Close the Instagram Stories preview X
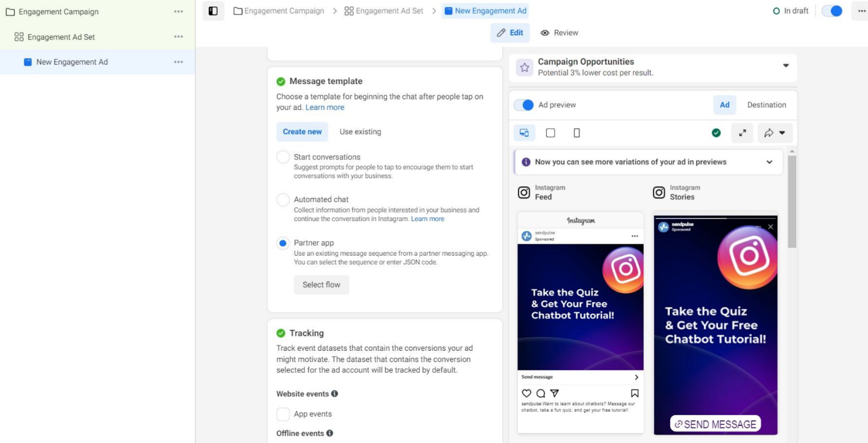 coord(770,226)
